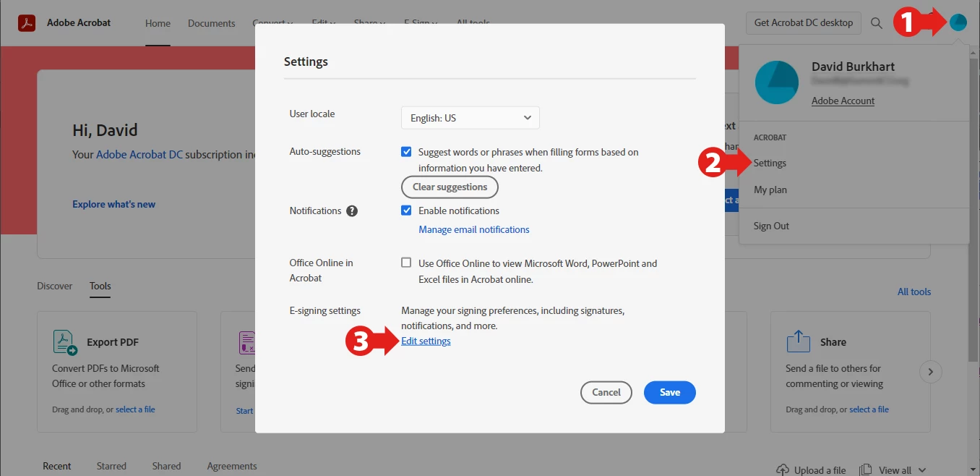Screen dimensions: 980x476
Task: Click the Notifications help question-mark icon
Action: (352, 211)
